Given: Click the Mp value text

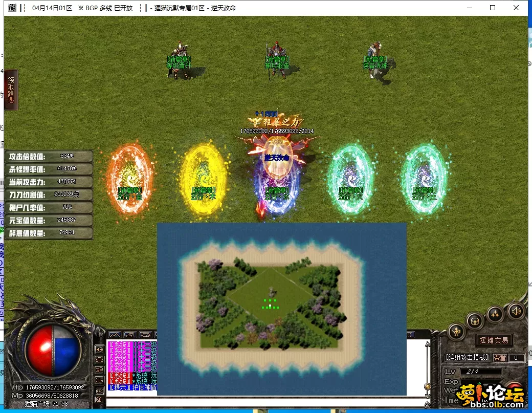Looking at the screenshot, I should [x=52, y=396].
